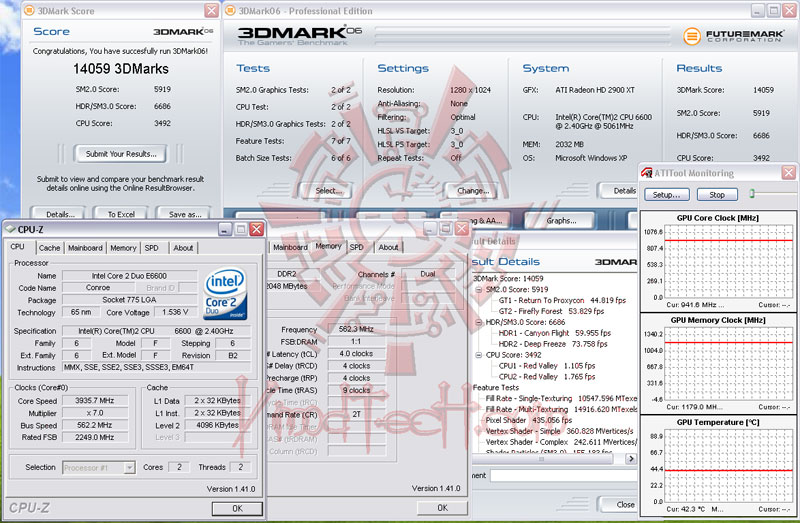
Task: Open the SPD tab in front CPU-Z
Action: click(x=152, y=248)
